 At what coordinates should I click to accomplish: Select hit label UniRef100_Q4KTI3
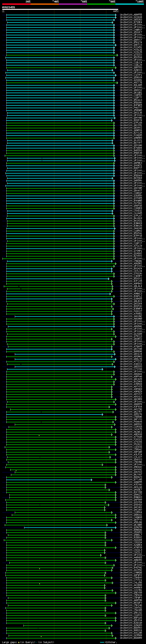click(131, 45)
